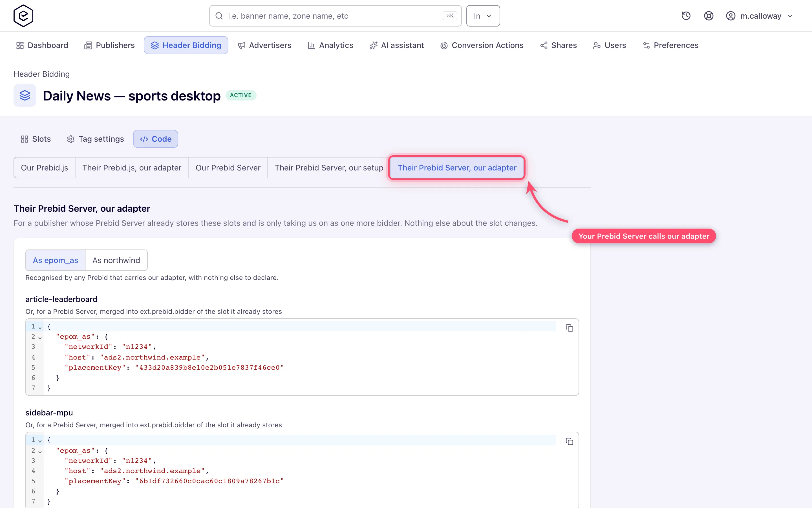Choose the As northwind toggle
Image resolution: width=812 pixels, height=508 pixels.
[x=116, y=260]
